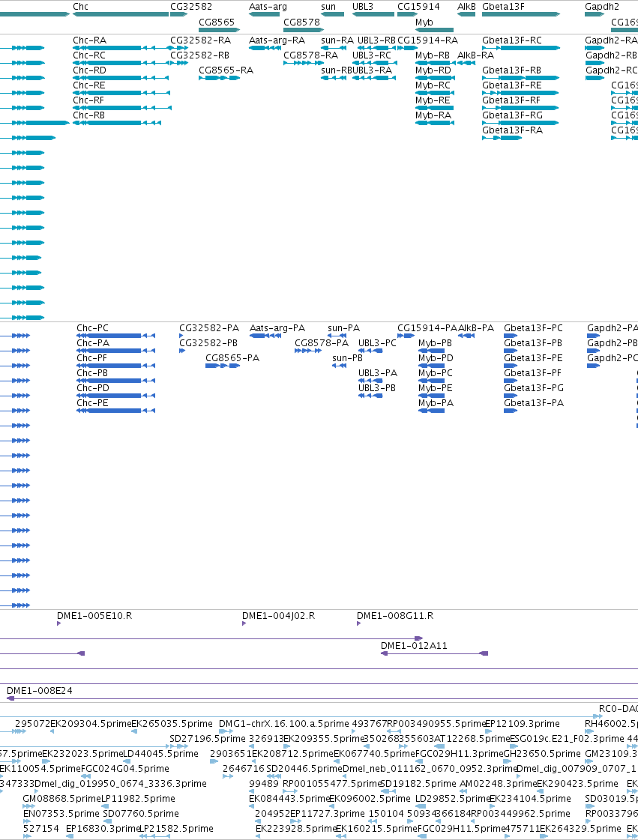Select the Gapdh2 gene label
638x840 pixels.
(601, 7)
